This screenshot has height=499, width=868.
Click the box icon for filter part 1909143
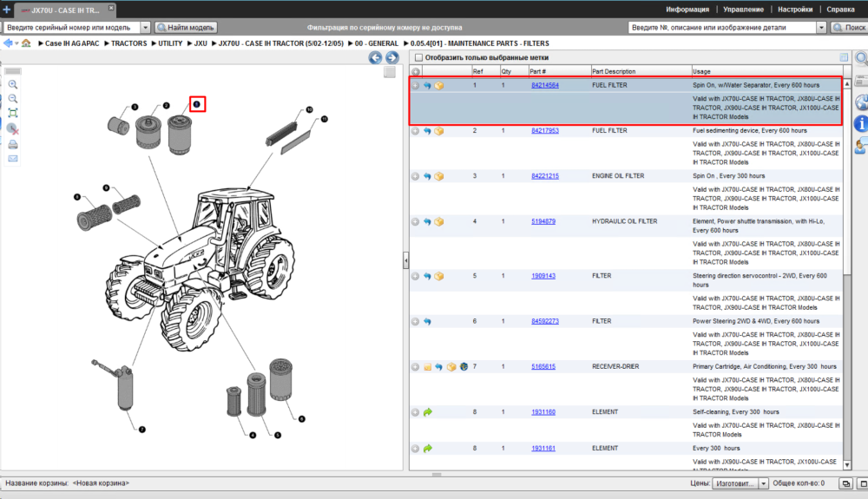coord(439,276)
